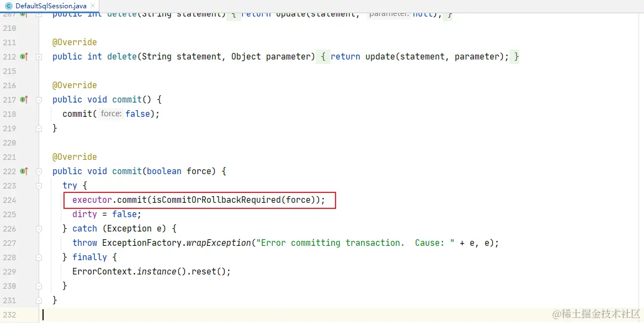644x323 pixels.
Task: Collapse the commit(boolean force) method on line 222
Action: point(39,171)
